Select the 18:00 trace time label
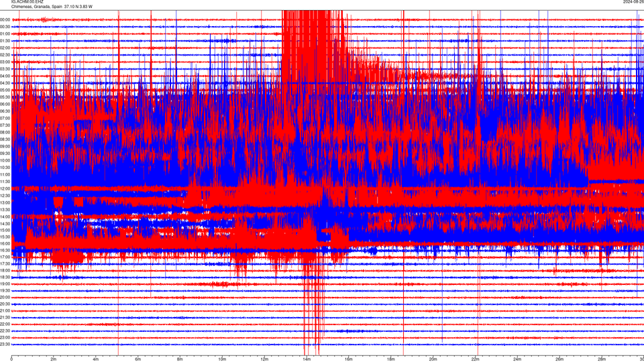Viewport: 644px width, 362px height. 5,270
